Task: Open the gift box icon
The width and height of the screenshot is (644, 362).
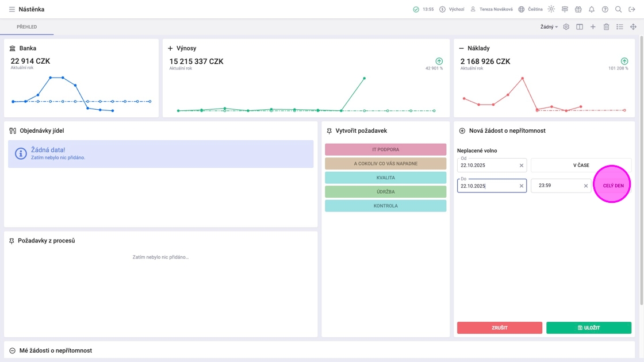Action: click(x=578, y=9)
